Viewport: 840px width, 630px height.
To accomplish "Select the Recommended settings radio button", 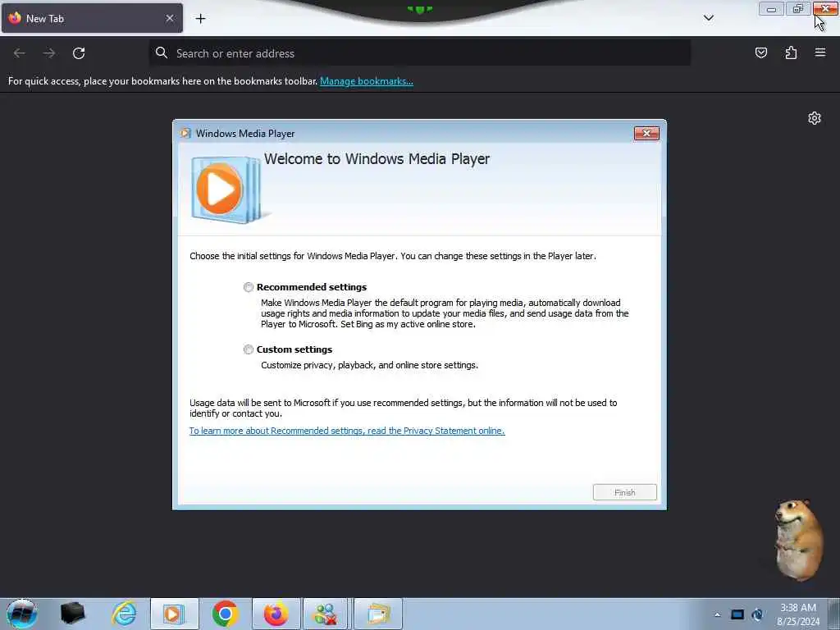I will (x=248, y=287).
